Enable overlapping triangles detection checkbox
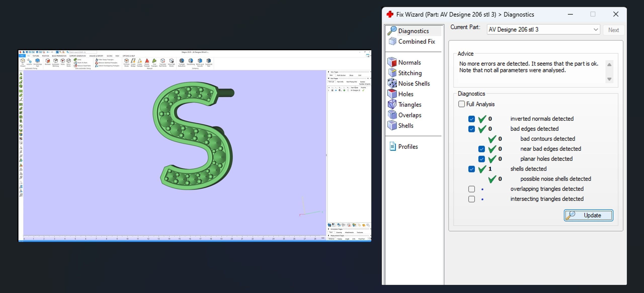 click(472, 189)
